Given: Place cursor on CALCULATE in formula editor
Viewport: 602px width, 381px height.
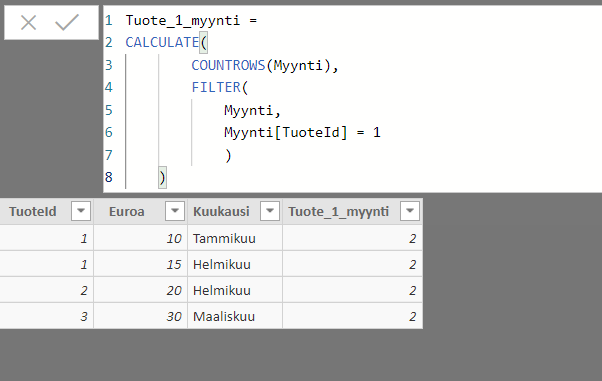Looking at the screenshot, I should tap(162, 42).
